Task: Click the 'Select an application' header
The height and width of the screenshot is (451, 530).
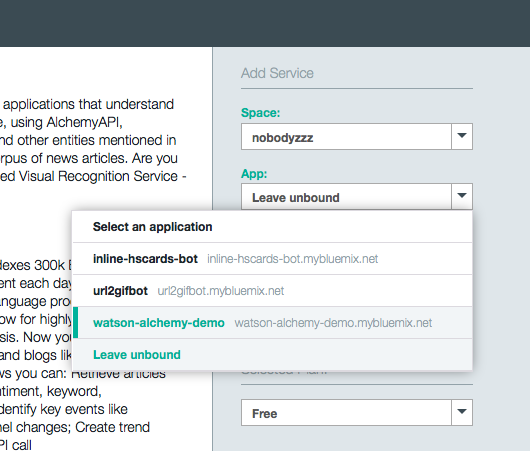Action: point(152,227)
